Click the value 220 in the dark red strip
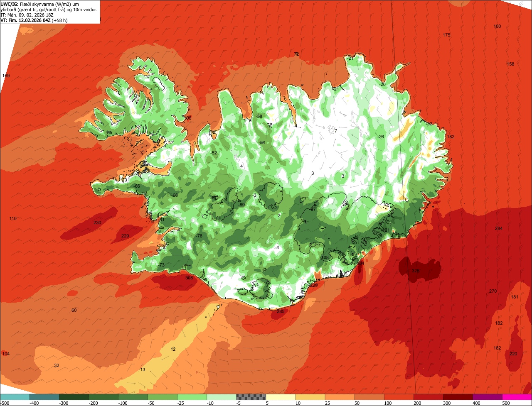 pos(513,354)
